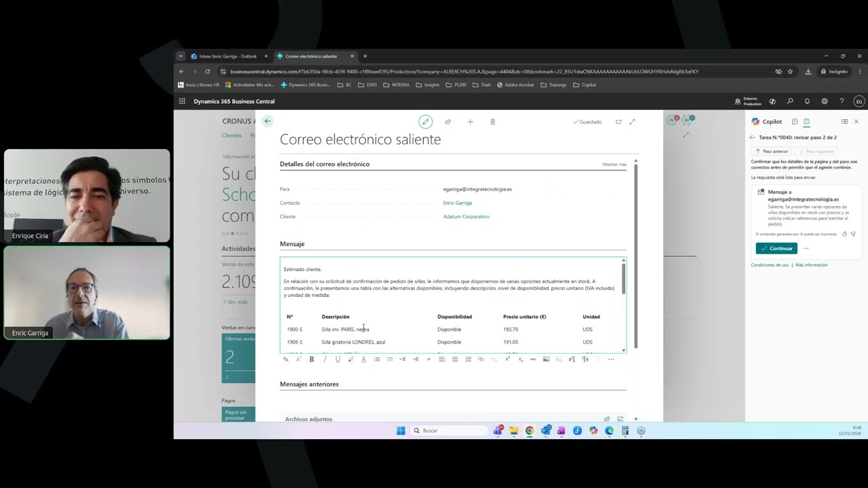The height and width of the screenshot is (488, 868).
Task: Open the notifications bell in Business Central
Action: 807,102
